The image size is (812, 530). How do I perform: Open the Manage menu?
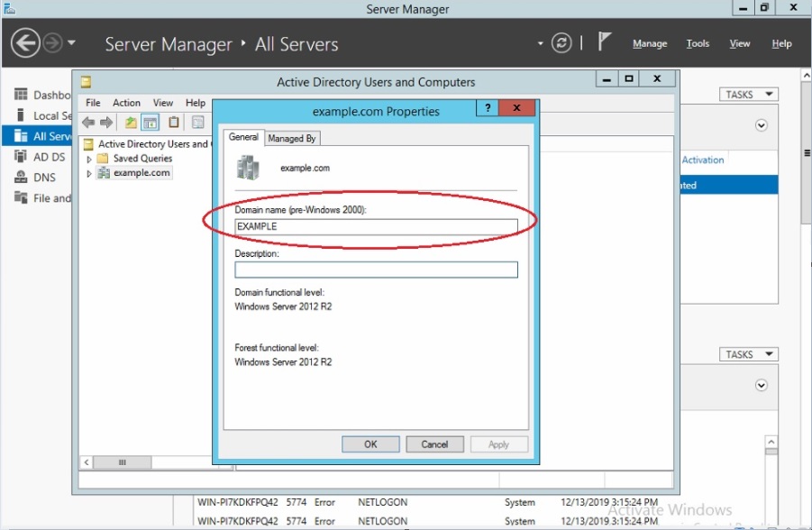pyautogui.click(x=650, y=44)
